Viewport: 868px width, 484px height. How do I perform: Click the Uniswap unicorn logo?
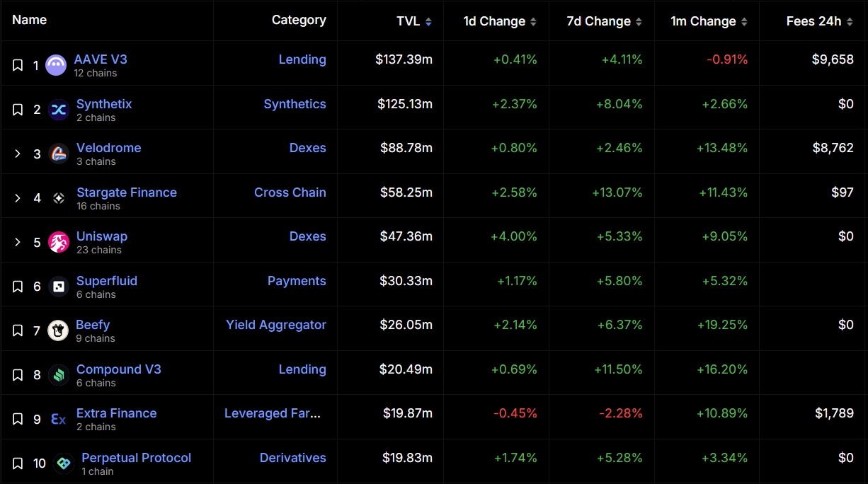59,242
